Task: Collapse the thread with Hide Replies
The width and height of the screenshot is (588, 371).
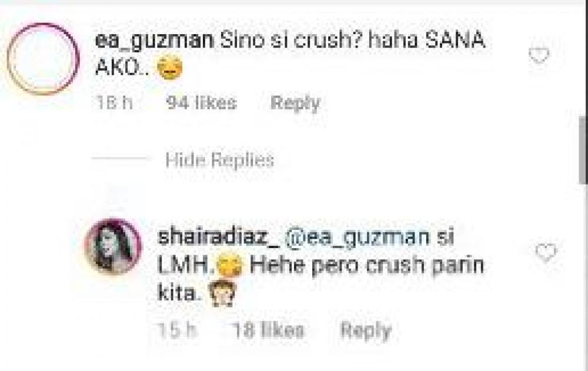Action: [219, 160]
